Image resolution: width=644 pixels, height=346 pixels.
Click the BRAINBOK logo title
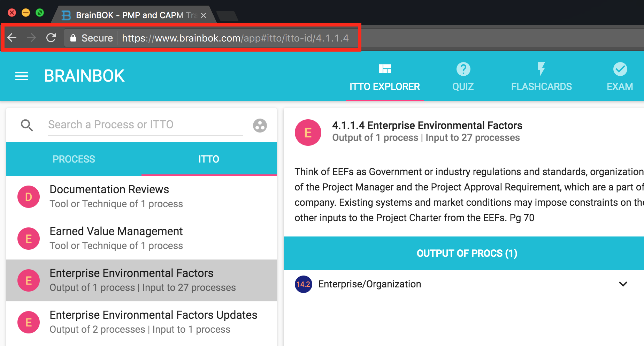[x=84, y=76]
